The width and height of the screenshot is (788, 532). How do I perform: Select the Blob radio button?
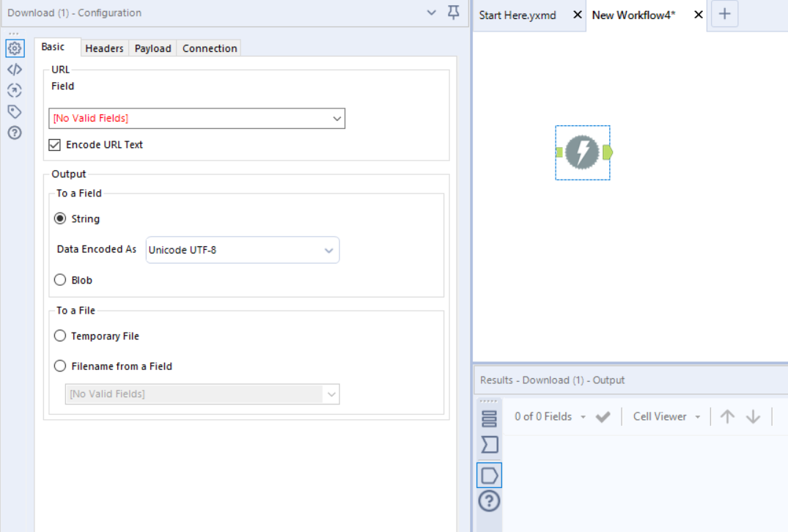pos(59,279)
